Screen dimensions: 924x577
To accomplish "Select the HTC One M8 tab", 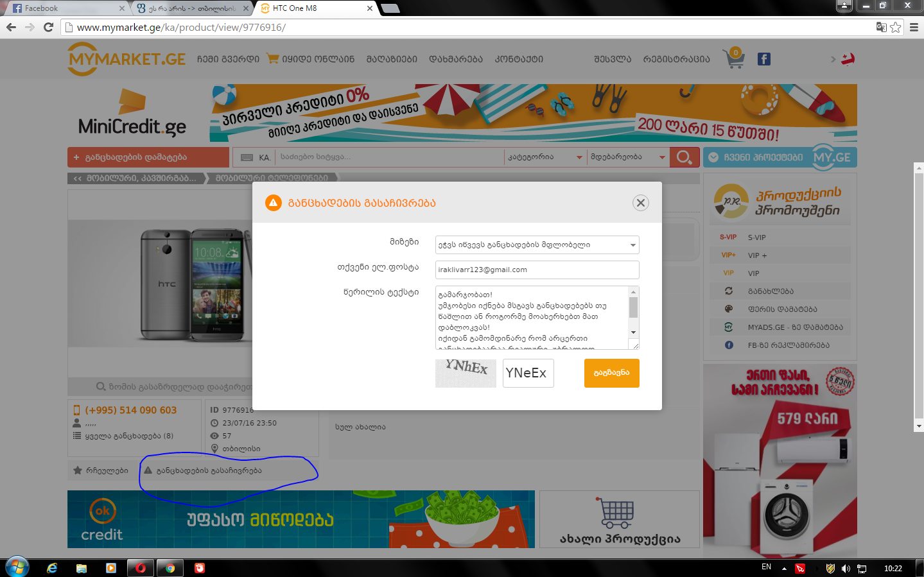I will pos(315,8).
